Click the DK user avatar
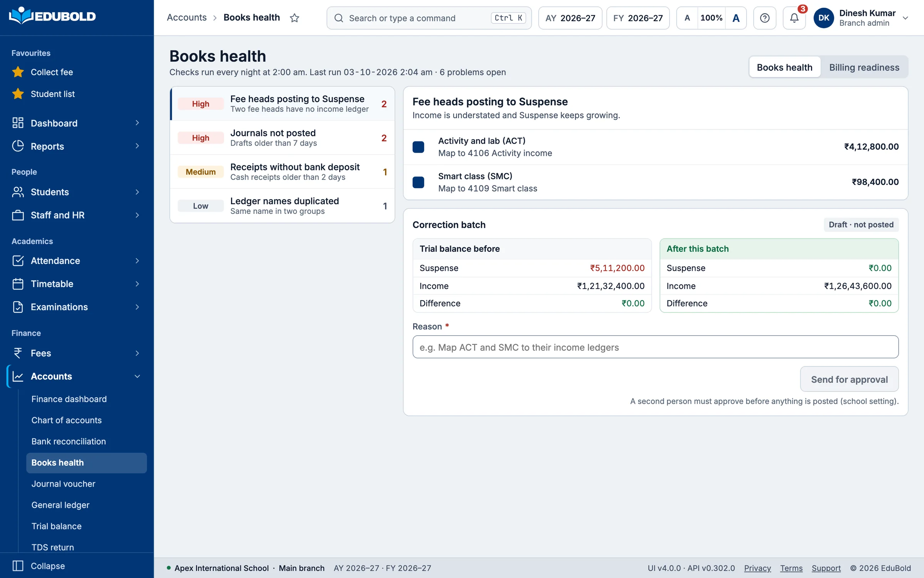Screen dimensions: 924x578 824,18
